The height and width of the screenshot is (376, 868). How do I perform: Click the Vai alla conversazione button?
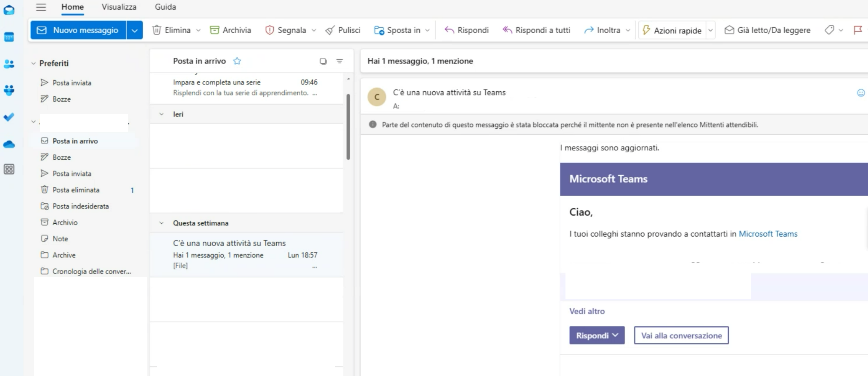pyautogui.click(x=681, y=335)
